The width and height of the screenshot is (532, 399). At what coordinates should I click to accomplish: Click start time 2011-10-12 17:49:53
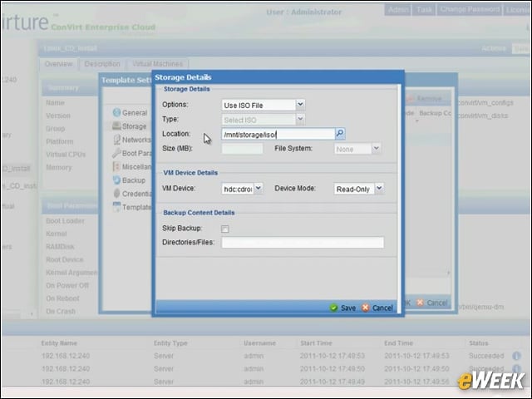pyautogui.click(x=332, y=356)
